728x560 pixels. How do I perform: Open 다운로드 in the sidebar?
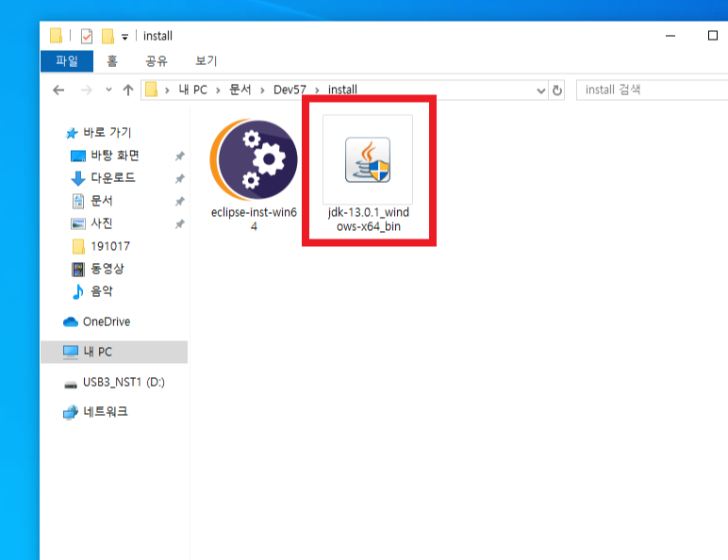coord(103,178)
